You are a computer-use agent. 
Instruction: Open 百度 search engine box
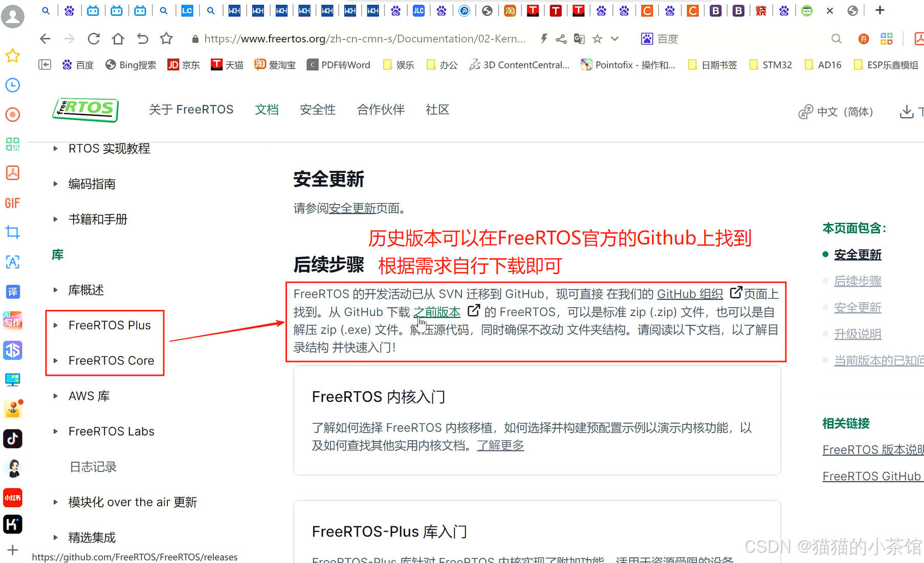click(x=660, y=39)
